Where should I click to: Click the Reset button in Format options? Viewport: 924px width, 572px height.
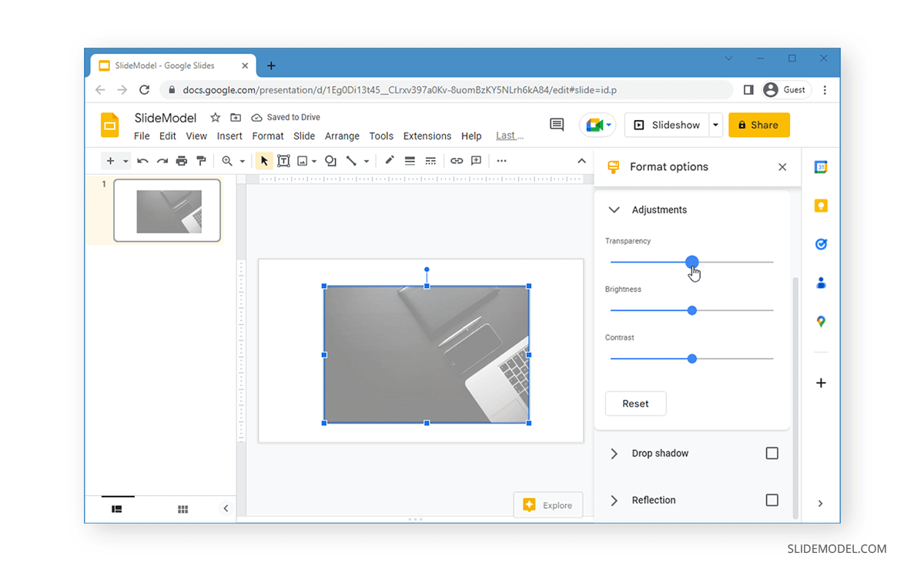[635, 403]
